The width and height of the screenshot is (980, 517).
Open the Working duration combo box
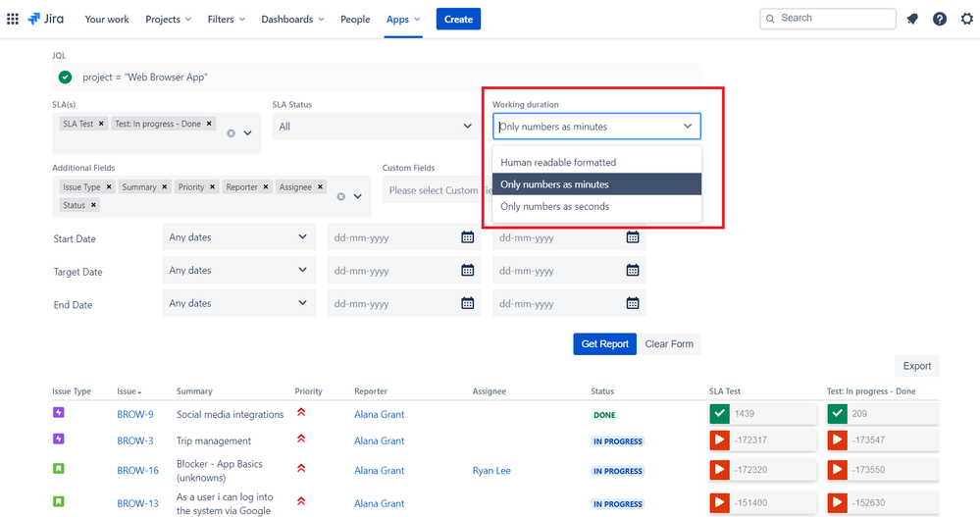[596, 127]
